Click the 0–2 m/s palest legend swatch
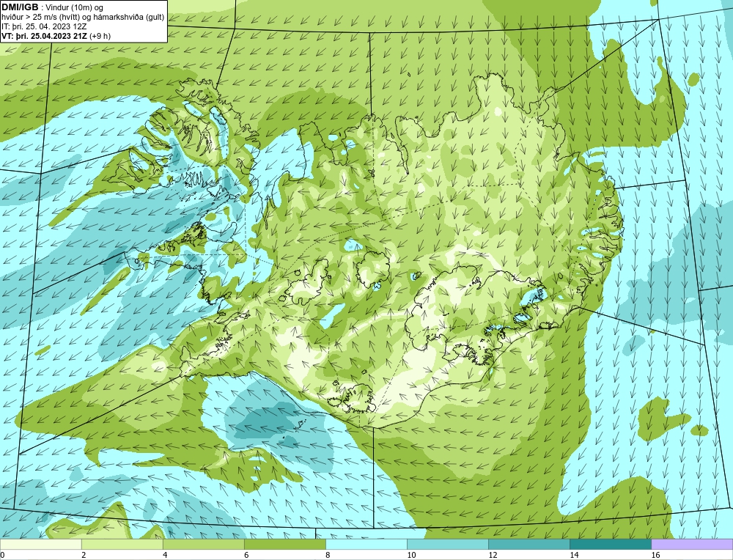The width and height of the screenshot is (733, 560). pos(40,544)
